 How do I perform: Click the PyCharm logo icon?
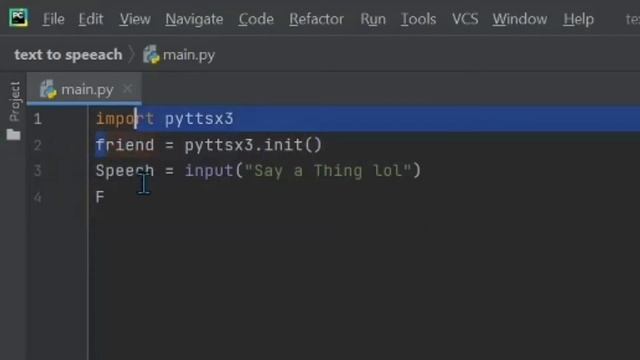18,18
